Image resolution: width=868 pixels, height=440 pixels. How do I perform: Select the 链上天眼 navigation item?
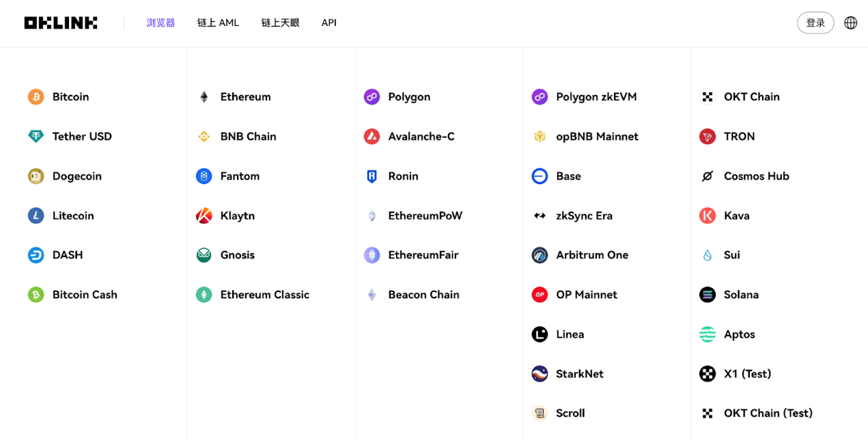coord(280,23)
